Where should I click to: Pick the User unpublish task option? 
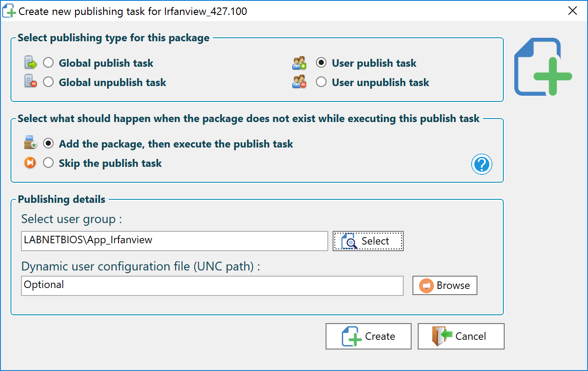pyautogui.click(x=321, y=82)
